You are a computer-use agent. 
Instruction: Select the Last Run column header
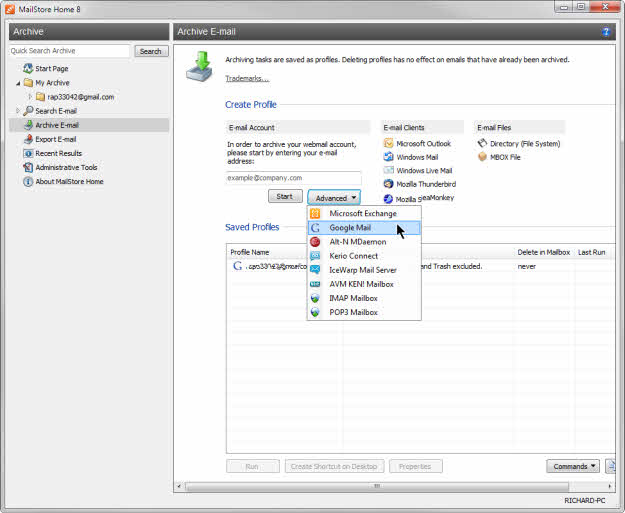[x=592, y=252]
